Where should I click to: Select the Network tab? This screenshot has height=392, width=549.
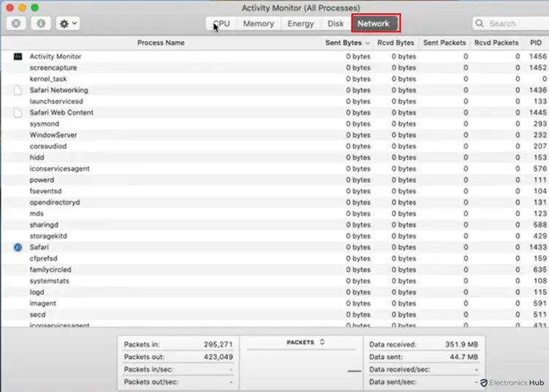tap(373, 23)
